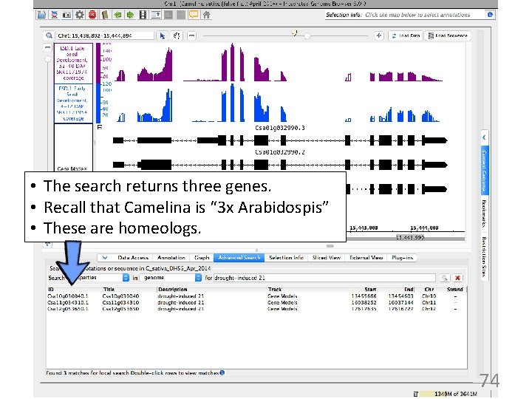Click the green forward arrow icon

point(130,15)
